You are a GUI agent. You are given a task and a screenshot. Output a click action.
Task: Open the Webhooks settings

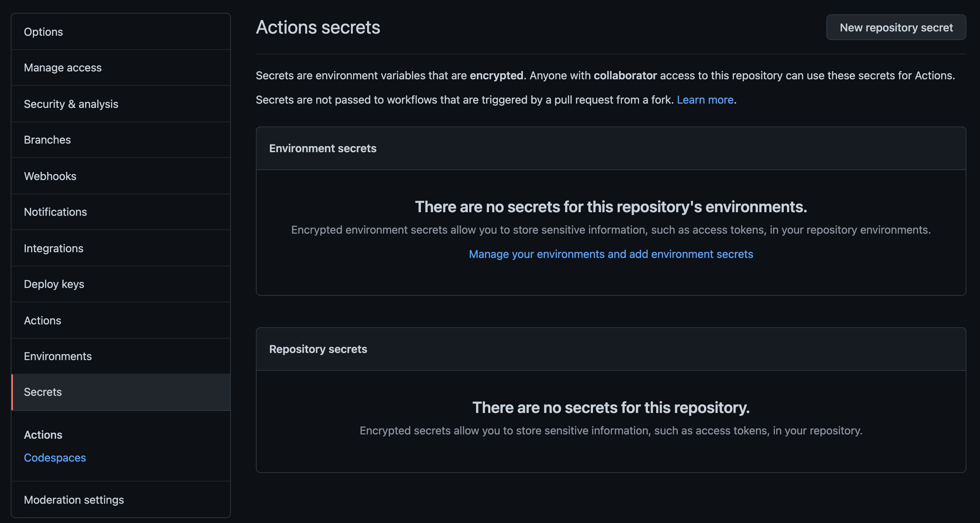click(x=50, y=176)
